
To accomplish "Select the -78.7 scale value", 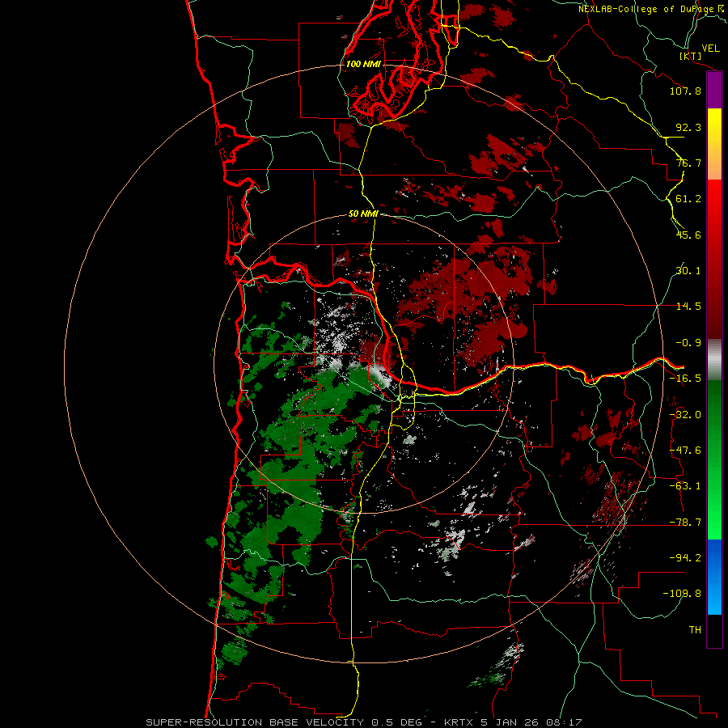I will click(685, 523).
